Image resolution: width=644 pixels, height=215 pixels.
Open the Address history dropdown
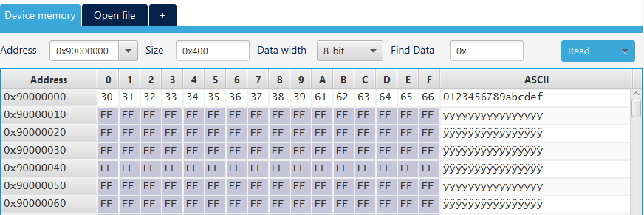pyautogui.click(x=128, y=51)
